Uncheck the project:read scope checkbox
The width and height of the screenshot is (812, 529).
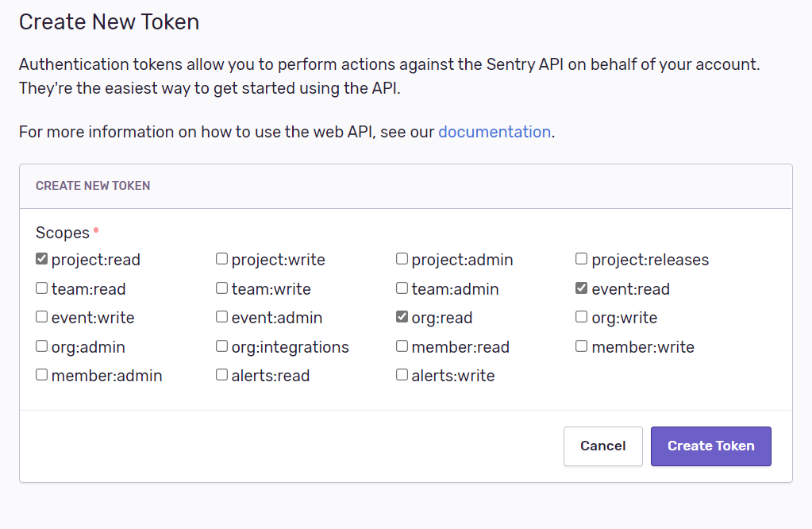42,259
